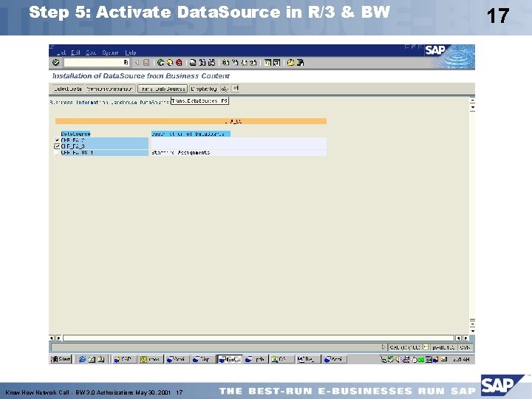Screen dimensions: 532x399
Task: Click the horizontal scrollbar track
Action: tap(259, 338)
